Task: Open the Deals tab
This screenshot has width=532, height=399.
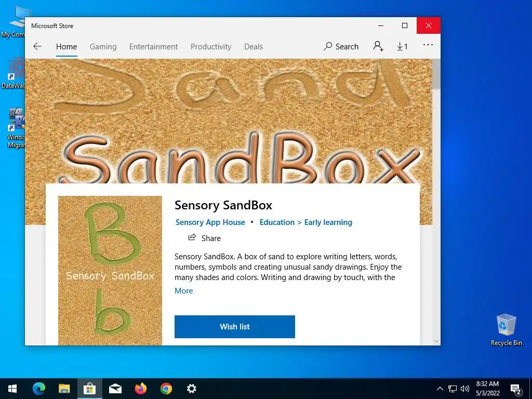Action: [254, 46]
